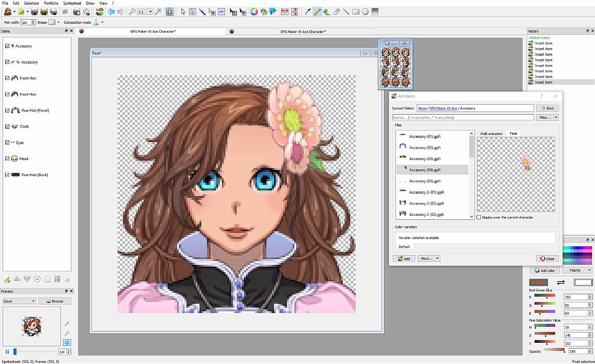Select the Ellipse shape tool
Image resolution: width=595 pixels, height=364 pixels.
(x=365, y=11)
